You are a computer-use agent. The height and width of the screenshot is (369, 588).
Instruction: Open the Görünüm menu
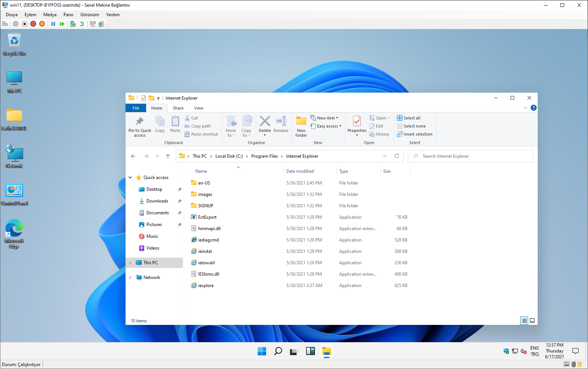tap(90, 15)
